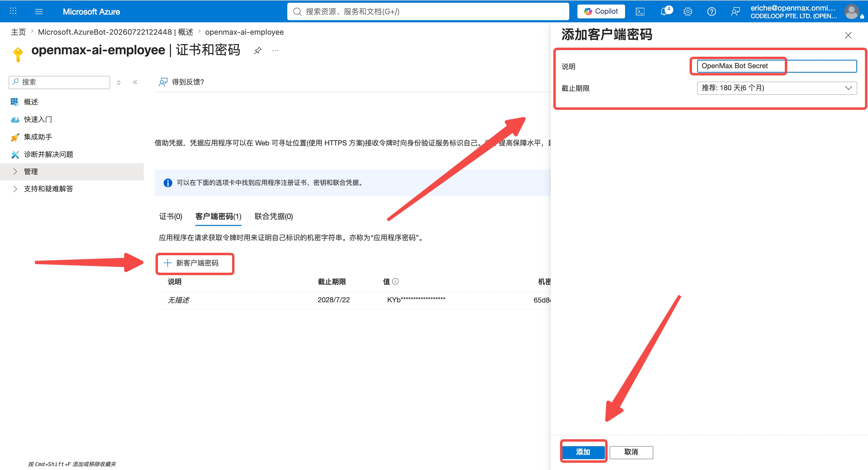This screenshot has width=868, height=470.
Task: Open the more options ellipsis
Action: click(x=275, y=51)
